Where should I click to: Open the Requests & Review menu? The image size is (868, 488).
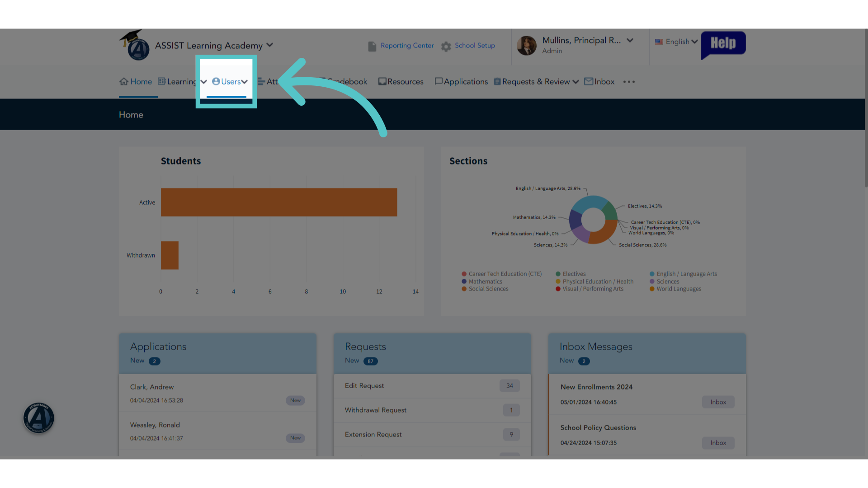click(x=536, y=82)
